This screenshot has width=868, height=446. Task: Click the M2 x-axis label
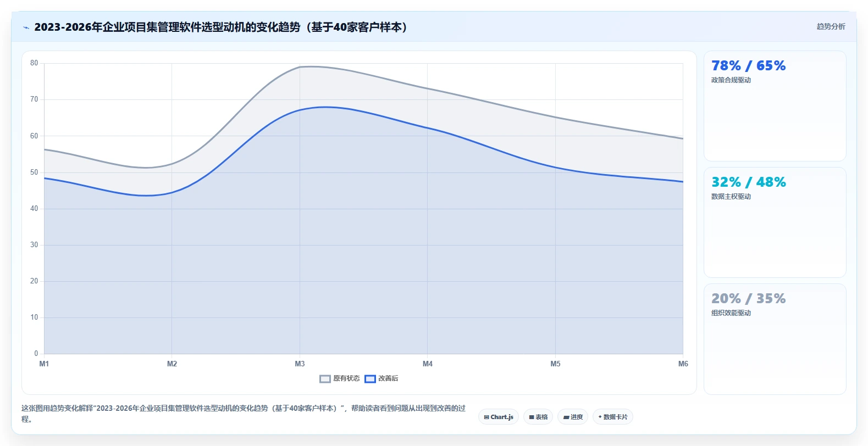pos(172,364)
